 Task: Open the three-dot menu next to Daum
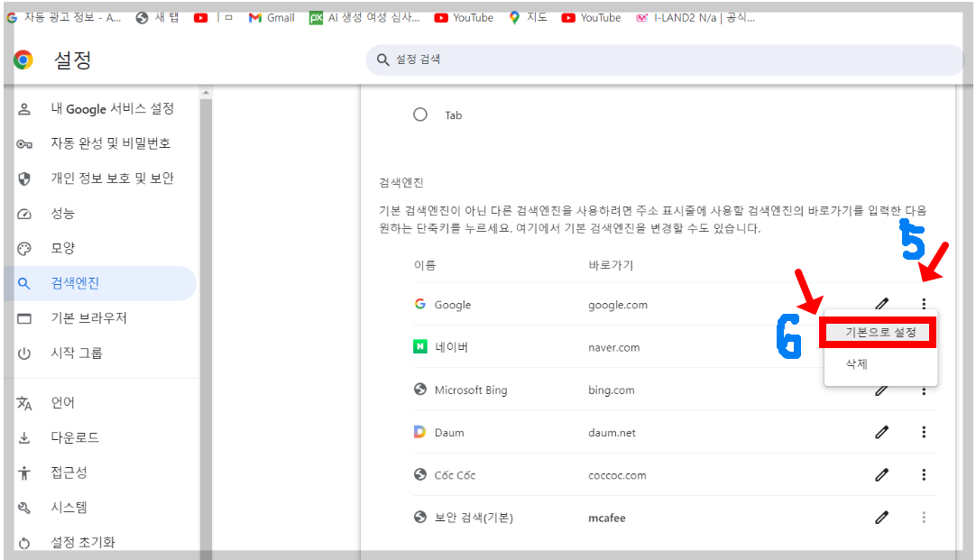pyautogui.click(x=924, y=432)
